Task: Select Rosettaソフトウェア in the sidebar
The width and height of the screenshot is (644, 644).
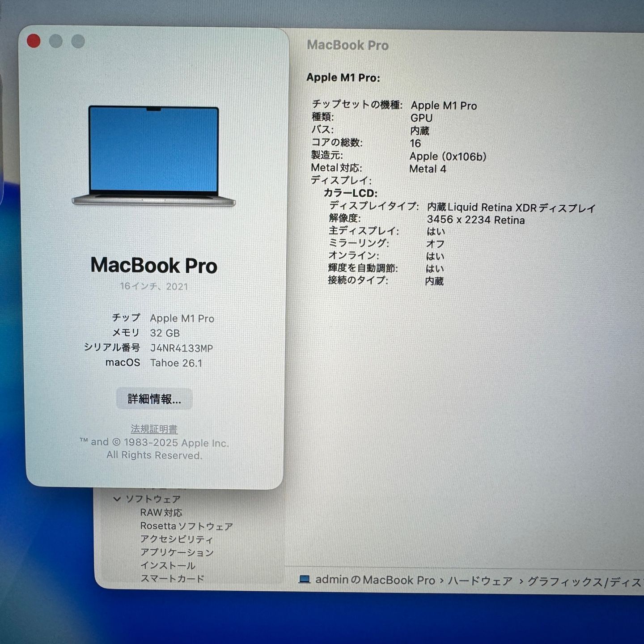Action: point(186,526)
